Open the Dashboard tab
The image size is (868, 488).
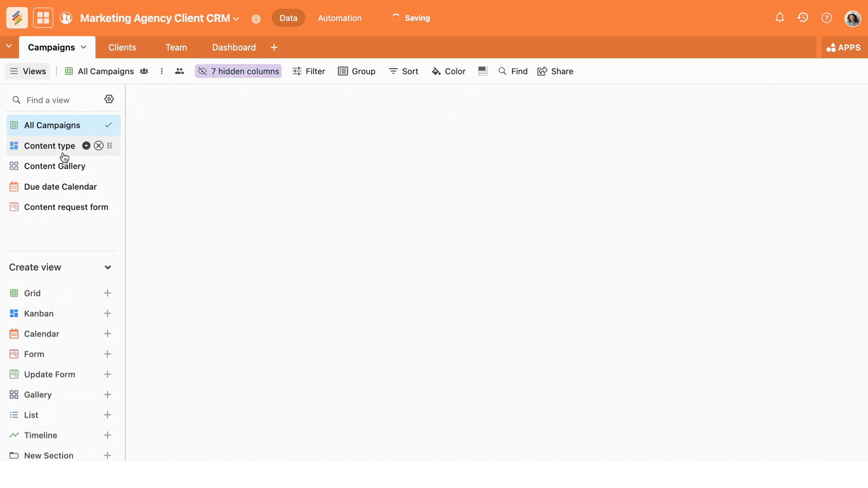pyautogui.click(x=234, y=47)
